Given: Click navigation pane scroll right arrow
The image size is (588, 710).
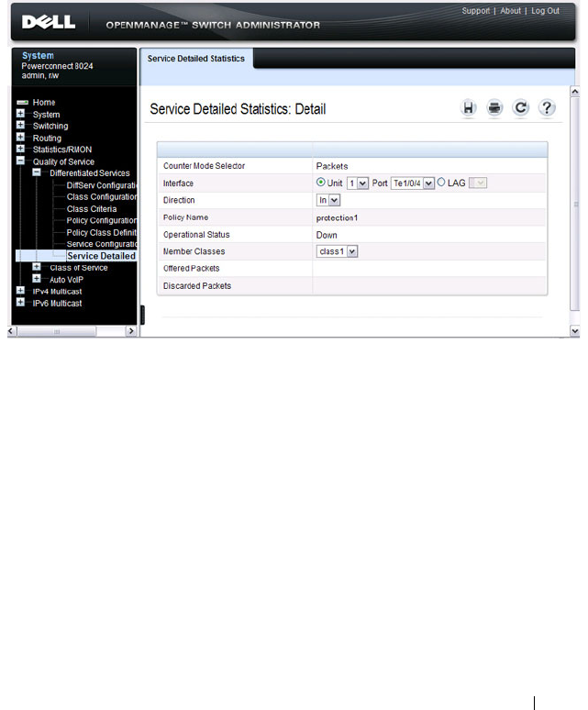Looking at the screenshot, I should click(x=131, y=331).
